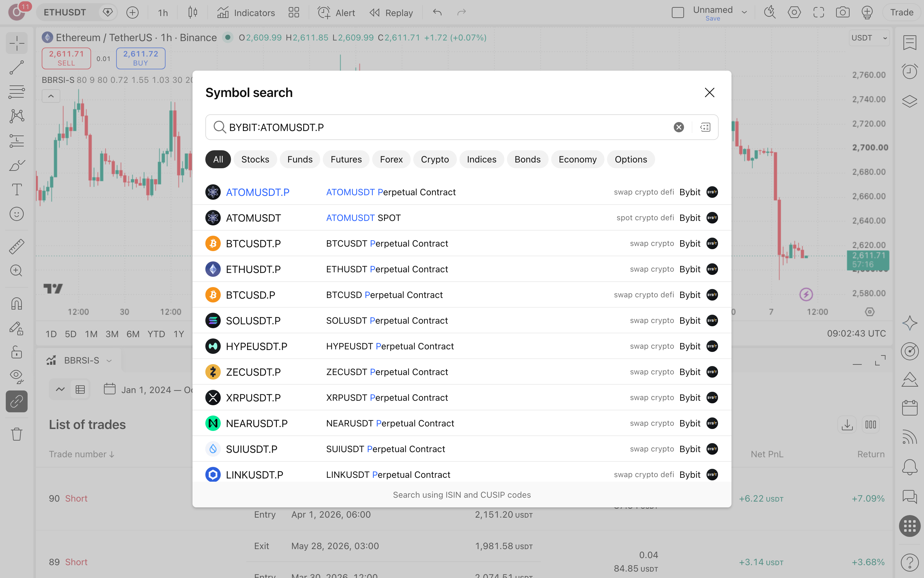Select the Text tool in left toolbar
The width and height of the screenshot is (924, 578).
[x=17, y=189]
